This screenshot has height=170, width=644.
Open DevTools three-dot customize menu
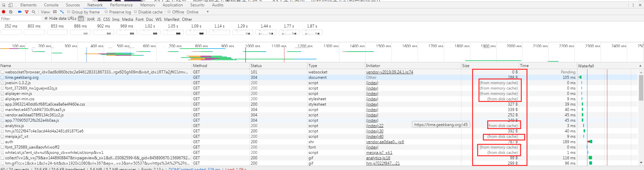coord(633,5)
